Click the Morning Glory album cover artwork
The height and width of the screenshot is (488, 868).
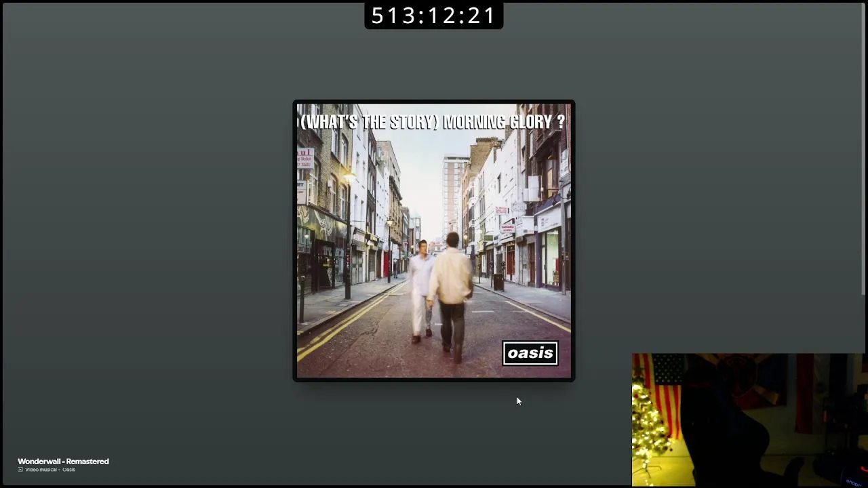[x=434, y=241]
